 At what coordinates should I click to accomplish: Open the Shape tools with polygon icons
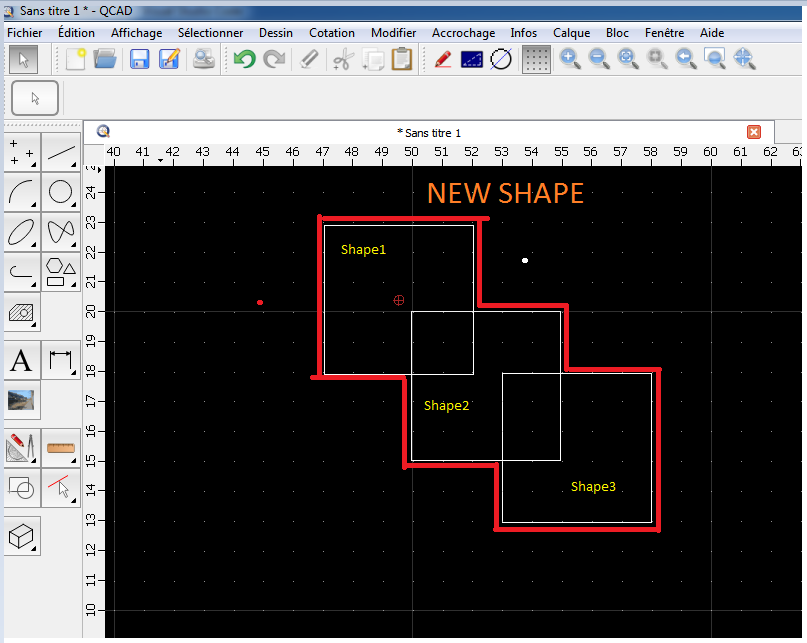point(61,272)
